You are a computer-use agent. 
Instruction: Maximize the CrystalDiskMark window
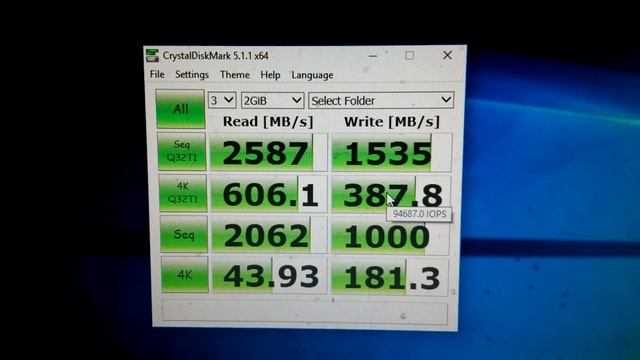coord(409,56)
